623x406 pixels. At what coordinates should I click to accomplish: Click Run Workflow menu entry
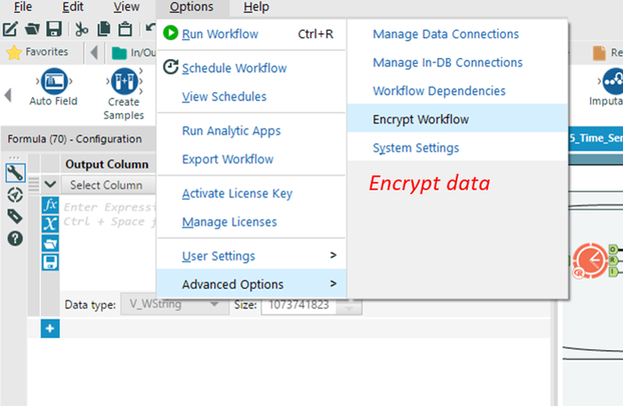220,34
